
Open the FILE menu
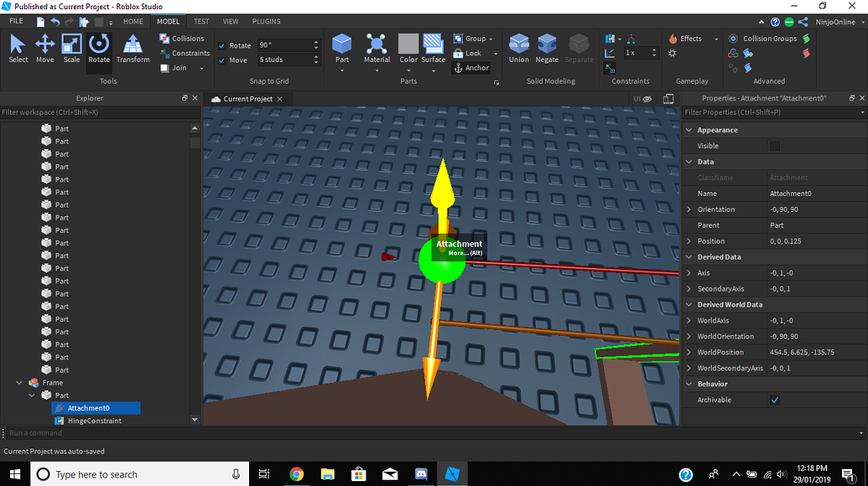[x=15, y=21]
